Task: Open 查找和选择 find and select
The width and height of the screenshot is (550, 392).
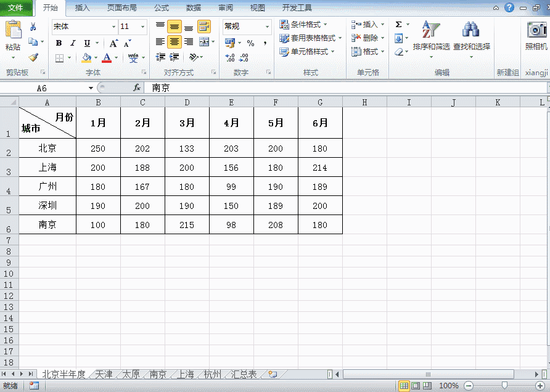Action: (472, 39)
